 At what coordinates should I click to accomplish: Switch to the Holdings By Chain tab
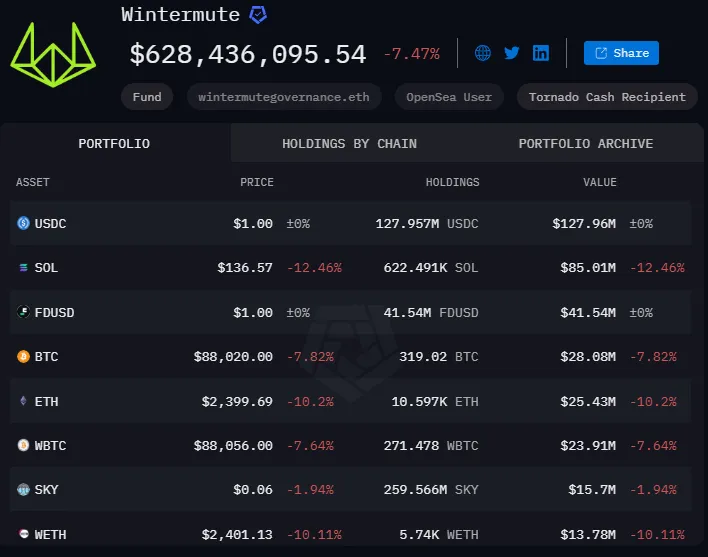[349, 144]
